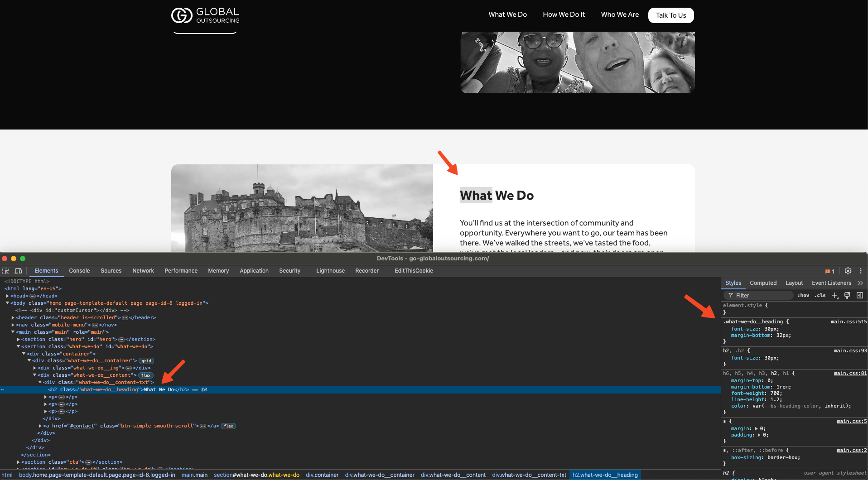Select the div.container breadcrumb item
The width and height of the screenshot is (868, 480).
point(322,475)
